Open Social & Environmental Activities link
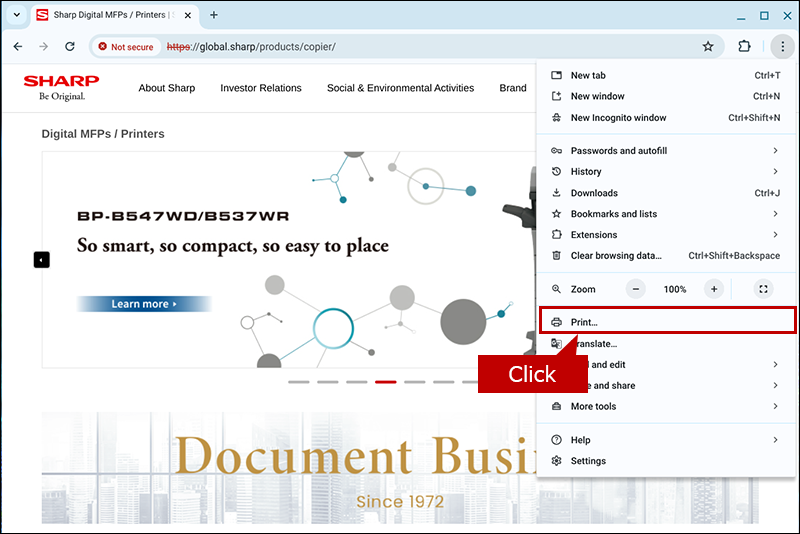The width and height of the screenshot is (800, 534). point(401,88)
